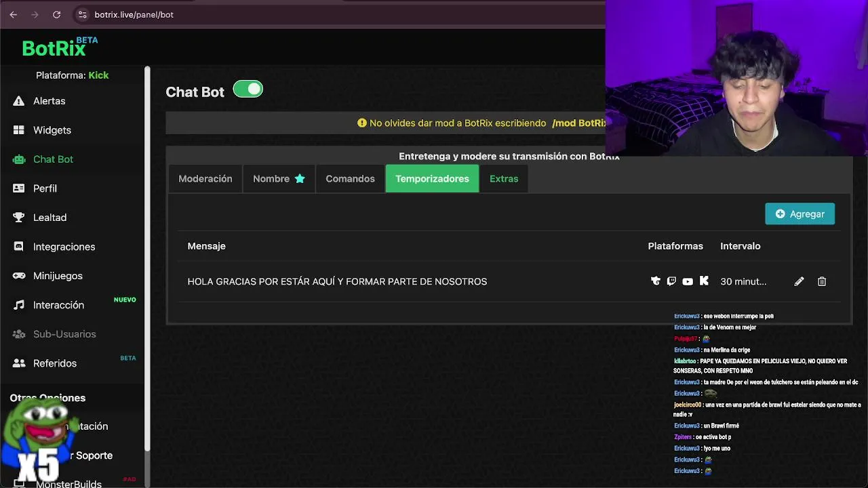Click the Kick platform icon in timer row
The image size is (868, 488).
click(x=704, y=281)
